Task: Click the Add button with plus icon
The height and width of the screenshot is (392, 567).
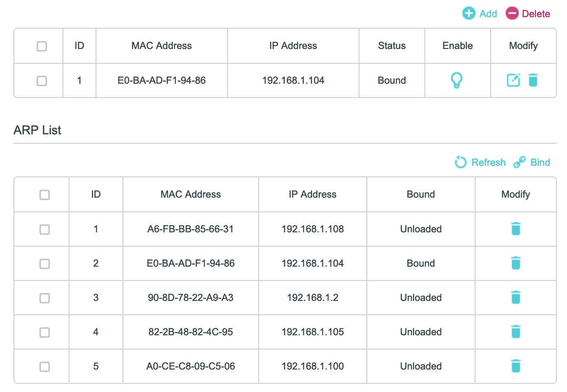Action: (x=480, y=13)
